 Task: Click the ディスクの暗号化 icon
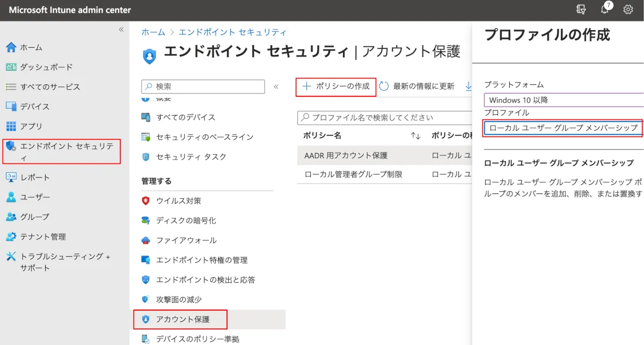coord(145,220)
